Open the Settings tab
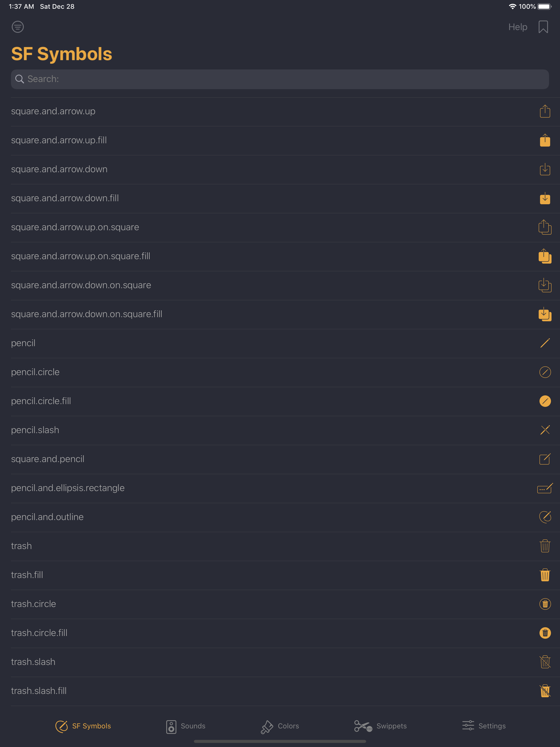The image size is (560, 747). pos(484,726)
